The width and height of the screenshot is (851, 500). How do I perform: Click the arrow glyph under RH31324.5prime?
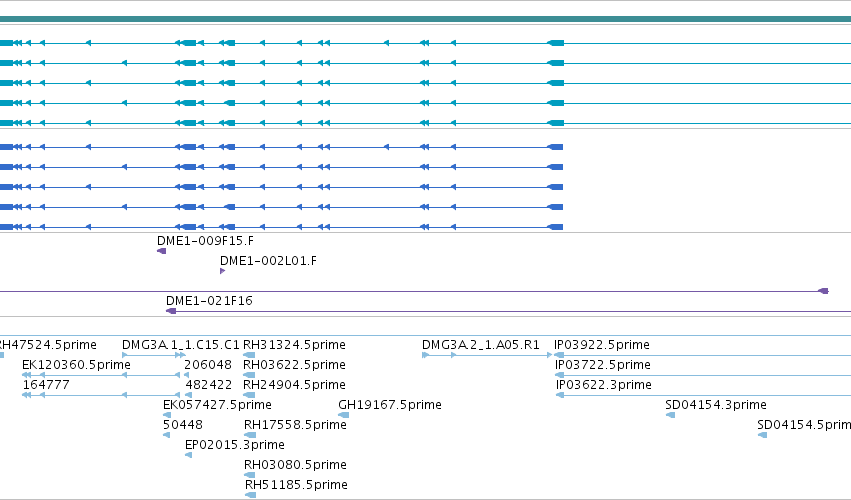click(249, 355)
